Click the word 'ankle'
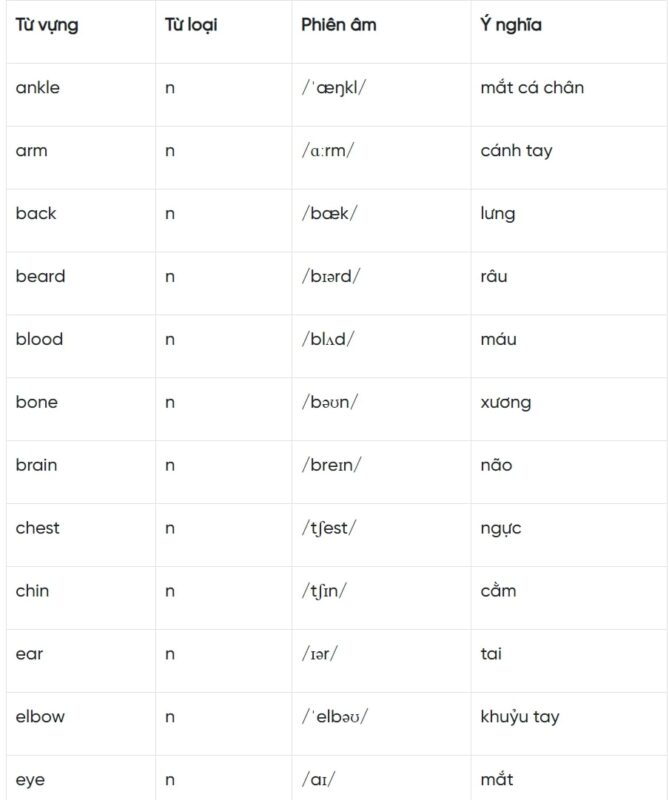Image resolution: width=669 pixels, height=800 pixels. 38,88
